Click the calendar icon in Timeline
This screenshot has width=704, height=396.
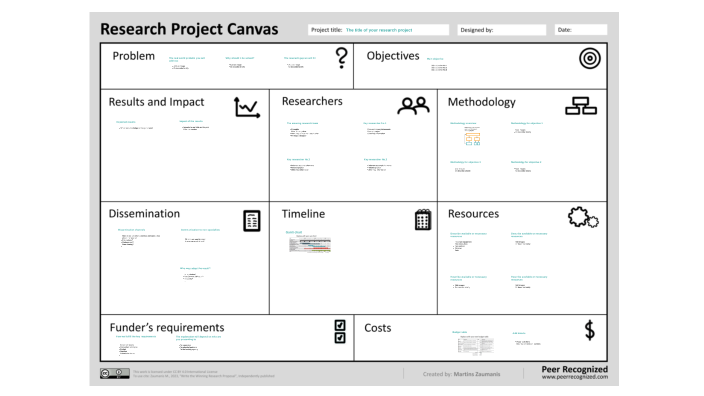[422, 220]
